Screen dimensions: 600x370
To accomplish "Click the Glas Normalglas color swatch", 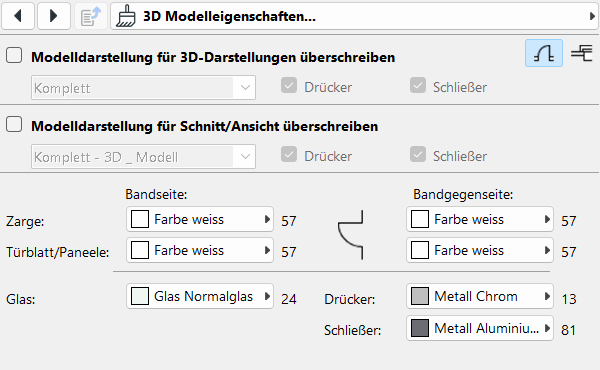I will (140, 297).
